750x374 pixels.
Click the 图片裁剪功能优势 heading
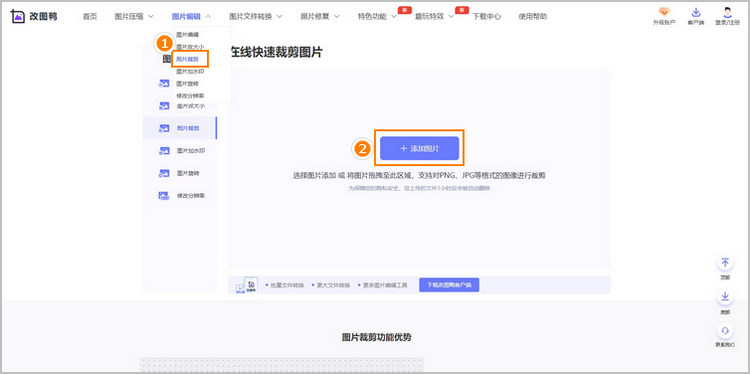(376, 337)
